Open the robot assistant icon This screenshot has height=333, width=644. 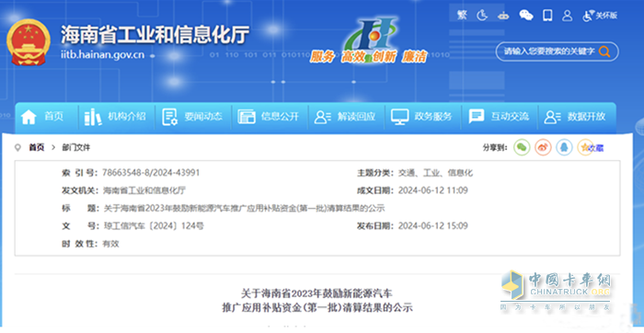click(502, 16)
